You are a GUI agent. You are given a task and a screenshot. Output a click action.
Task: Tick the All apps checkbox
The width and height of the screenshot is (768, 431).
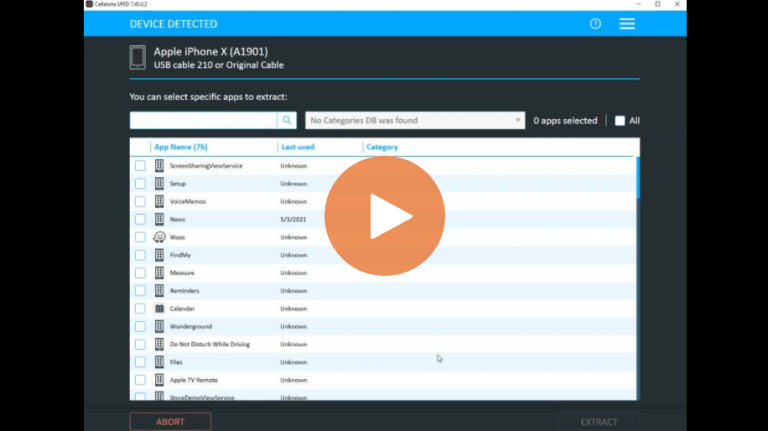pos(620,120)
